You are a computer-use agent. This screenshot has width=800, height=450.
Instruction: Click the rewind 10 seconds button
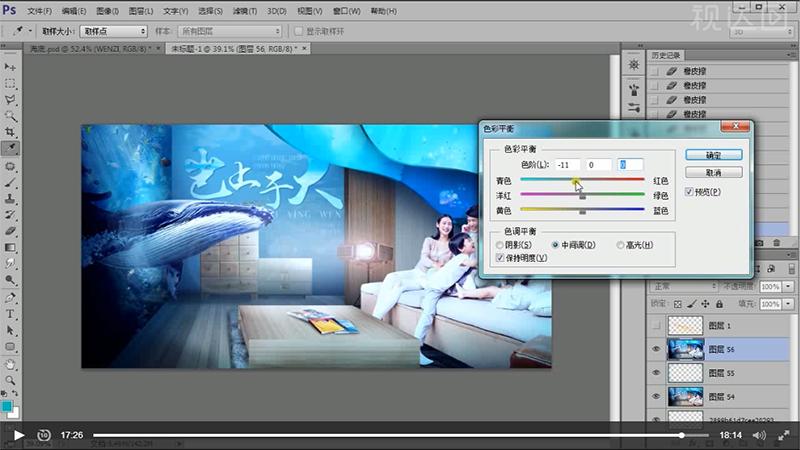(x=44, y=435)
